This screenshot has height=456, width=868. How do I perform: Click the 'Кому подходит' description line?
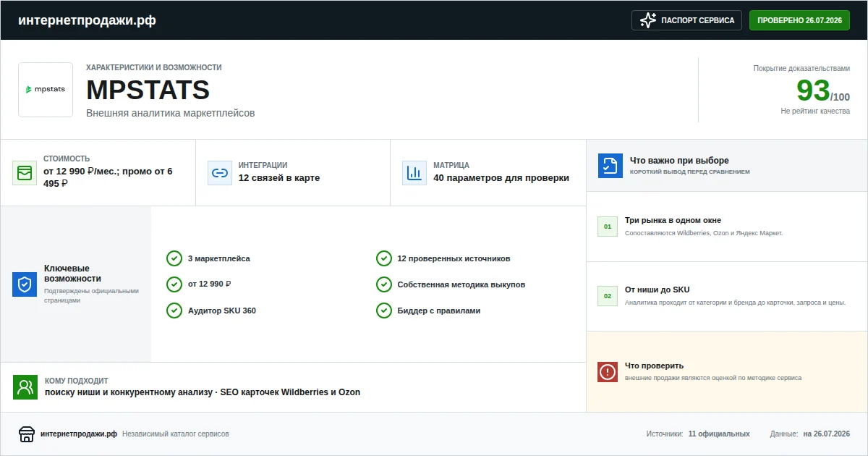tap(203, 392)
